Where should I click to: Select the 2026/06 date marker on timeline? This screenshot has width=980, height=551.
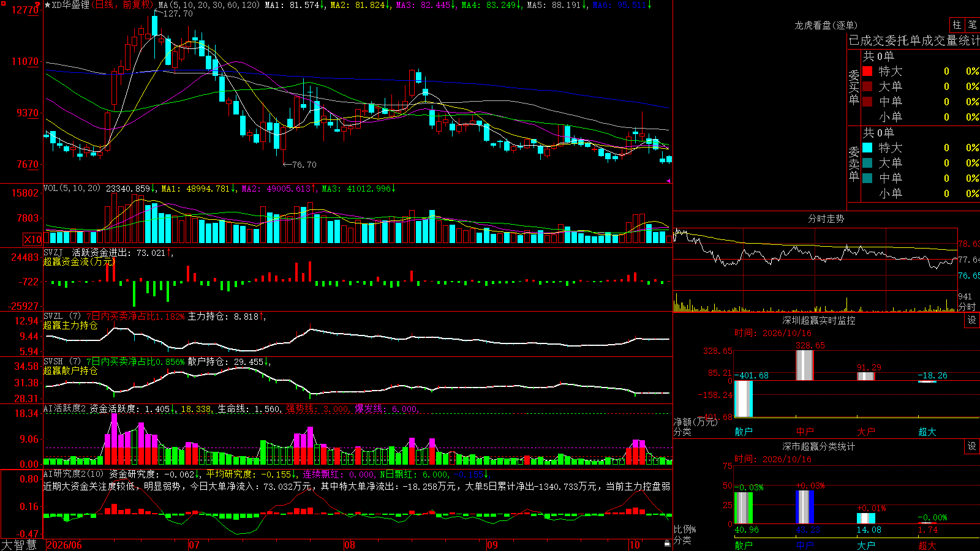[x=64, y=545]
